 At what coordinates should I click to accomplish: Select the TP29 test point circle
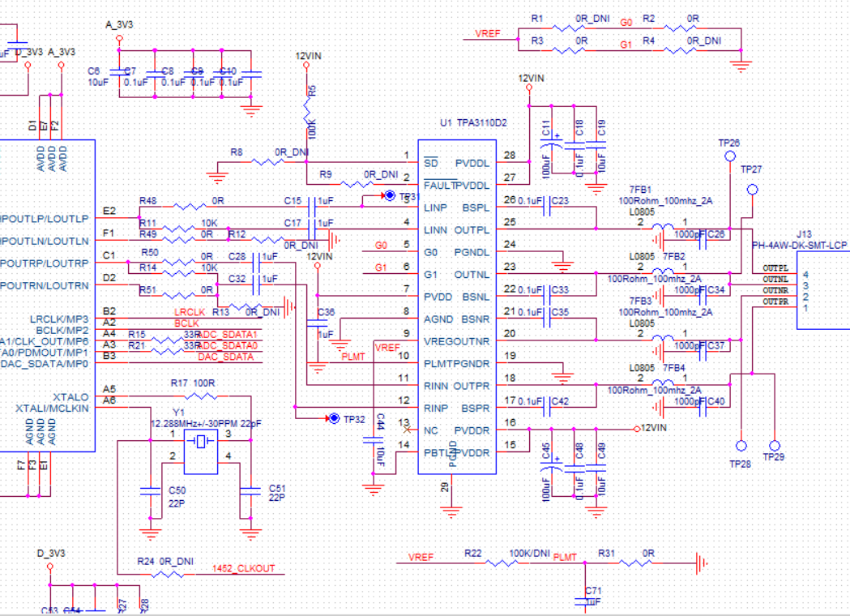pos(774,446)
